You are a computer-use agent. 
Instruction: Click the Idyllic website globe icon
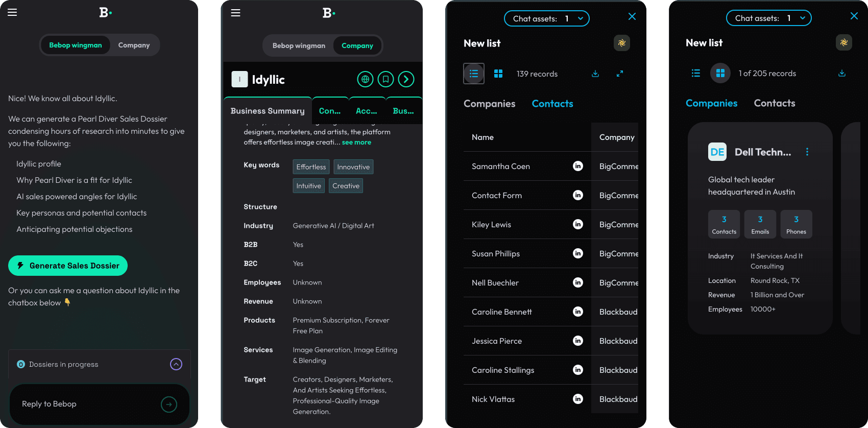(x=365, y=79)
